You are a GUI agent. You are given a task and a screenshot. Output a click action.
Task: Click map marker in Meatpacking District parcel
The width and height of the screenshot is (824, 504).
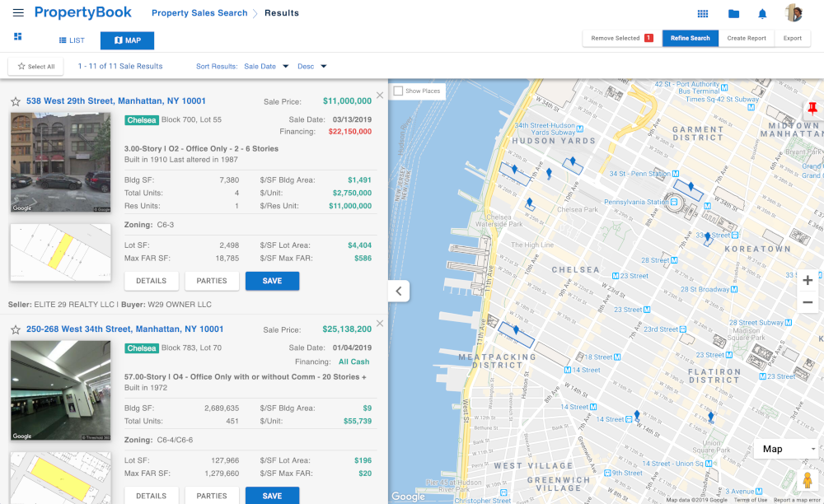tap(516, 329)
